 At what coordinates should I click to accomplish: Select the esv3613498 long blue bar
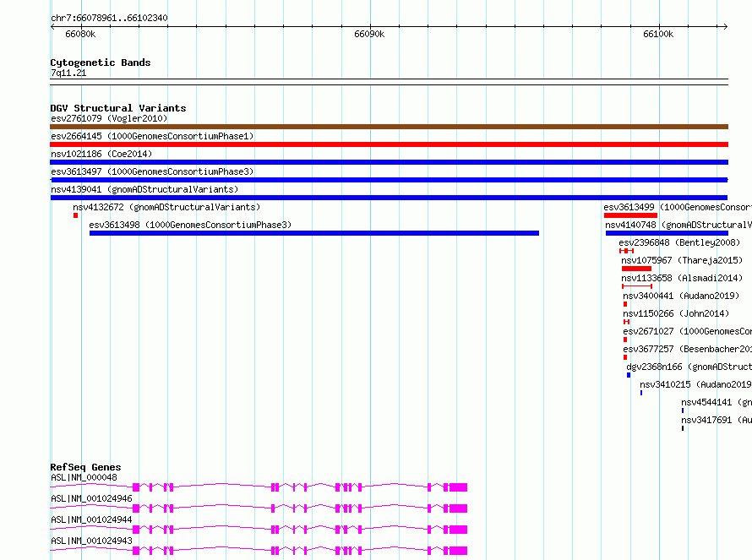[314, 233]
